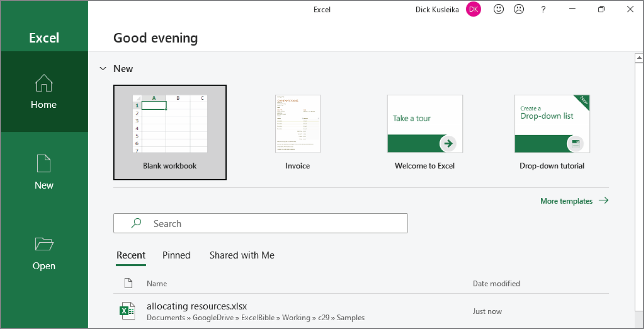Image resolution: width=644 pixels, height=329 pixels.
Task: Click the DK account avatar
Action: [x=474, y=9]
